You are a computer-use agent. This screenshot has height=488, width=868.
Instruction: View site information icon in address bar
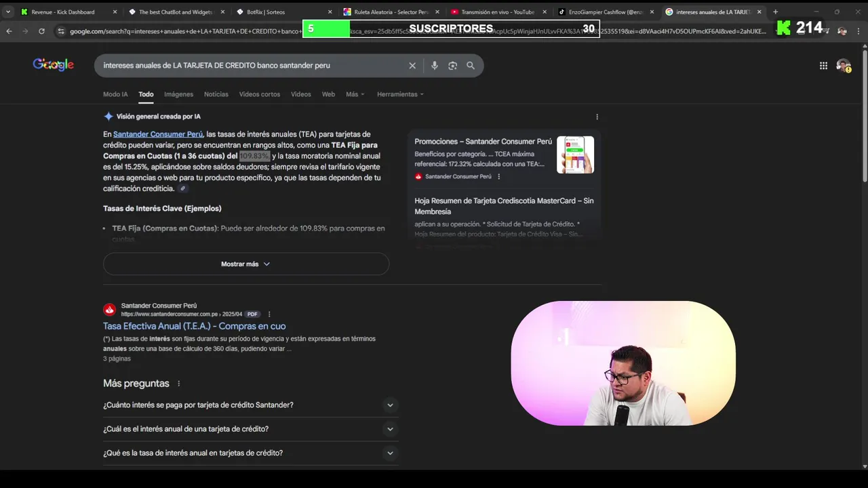[x=61, y=31]
